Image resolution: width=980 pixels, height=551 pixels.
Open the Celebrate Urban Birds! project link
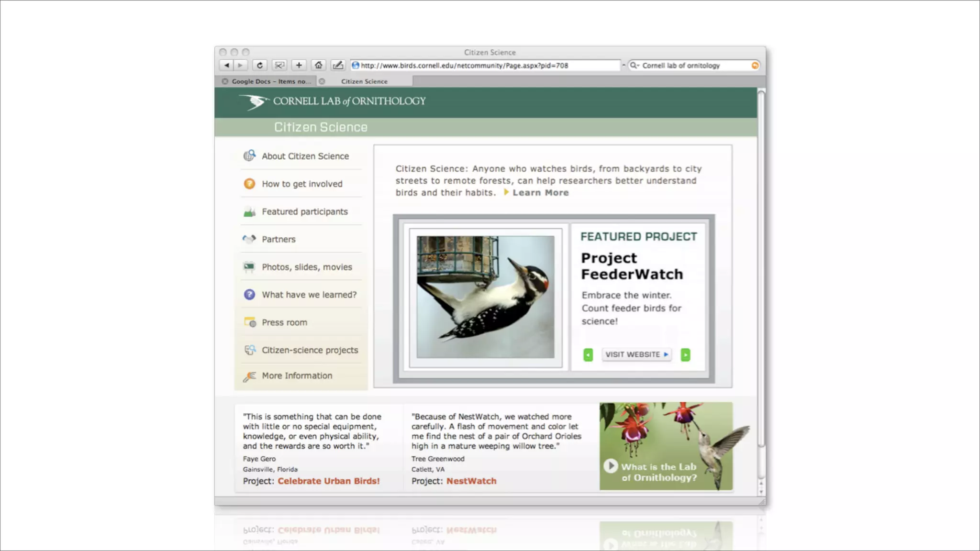[x=328, y=481]
